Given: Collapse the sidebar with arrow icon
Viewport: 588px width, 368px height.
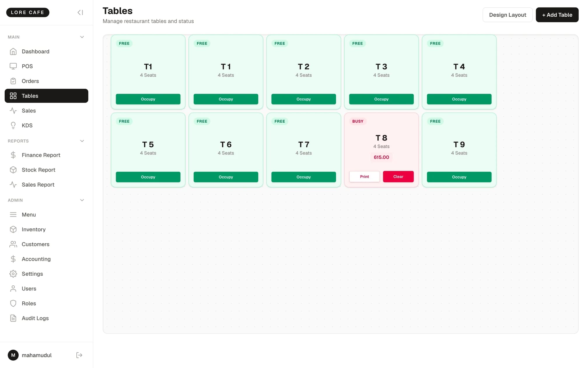Looking at the screenshot, I should pyautogui.click(x=80, y=12).
